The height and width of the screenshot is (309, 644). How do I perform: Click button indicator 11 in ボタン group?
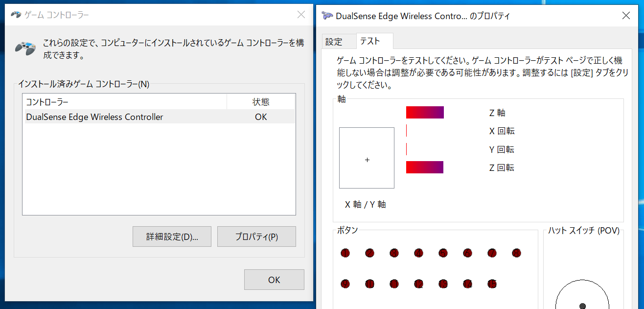(x=394, y=284)
